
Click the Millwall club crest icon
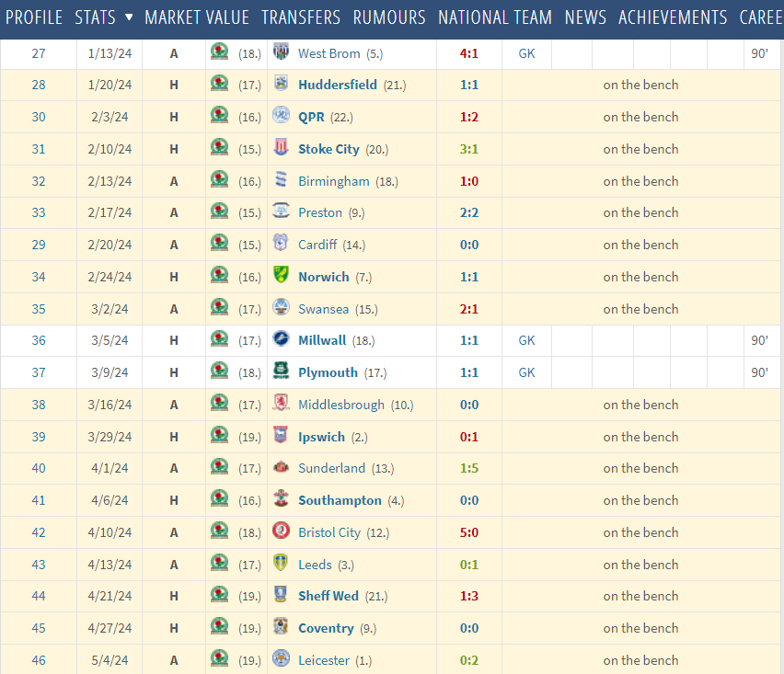click(x=281, y=338)
